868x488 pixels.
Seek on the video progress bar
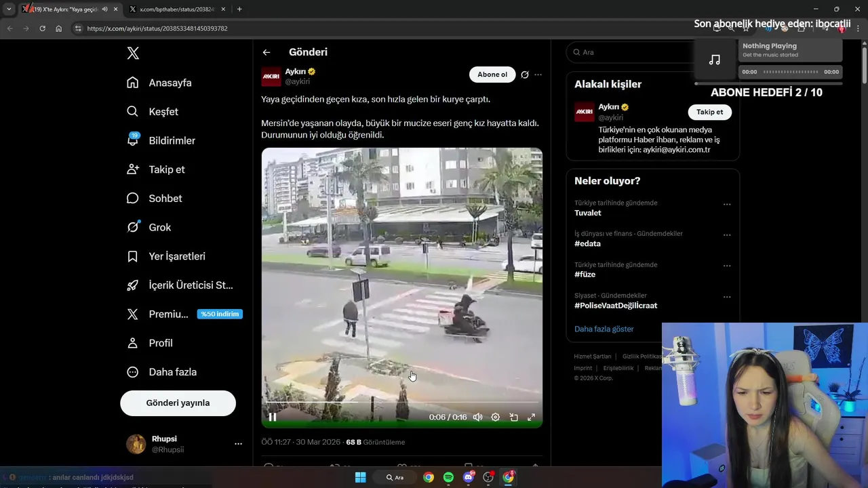[402, 403]
